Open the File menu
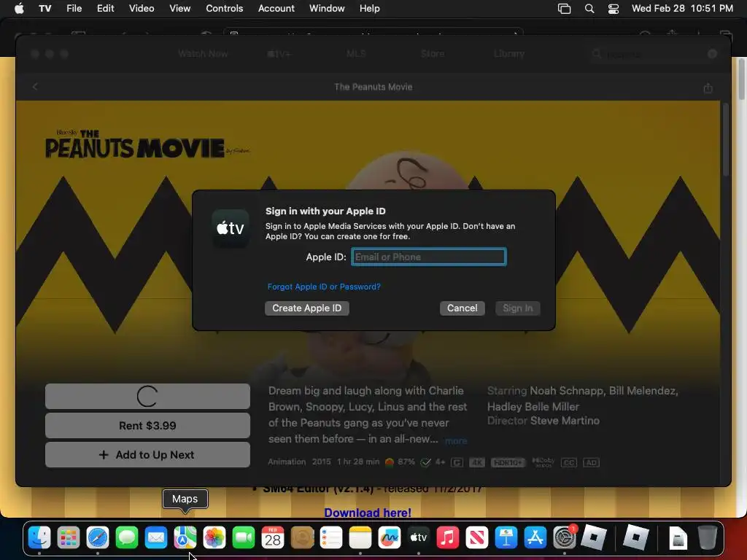 click(74, 8)
